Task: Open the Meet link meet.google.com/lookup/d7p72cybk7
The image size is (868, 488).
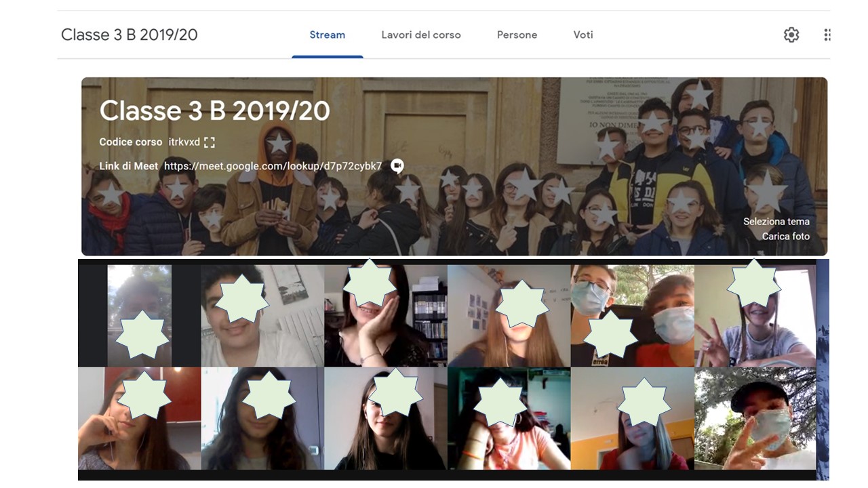Action: click(273, 166)
